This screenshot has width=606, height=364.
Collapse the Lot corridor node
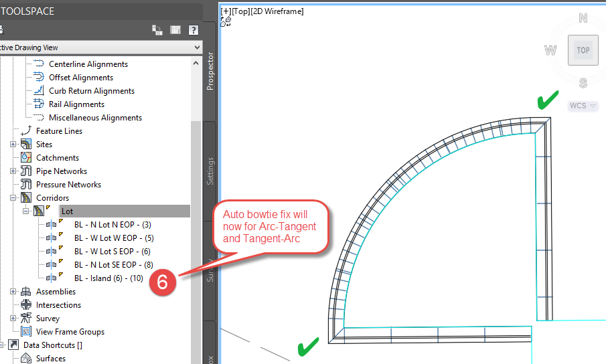pyautogui.click(x=26, y=211)
